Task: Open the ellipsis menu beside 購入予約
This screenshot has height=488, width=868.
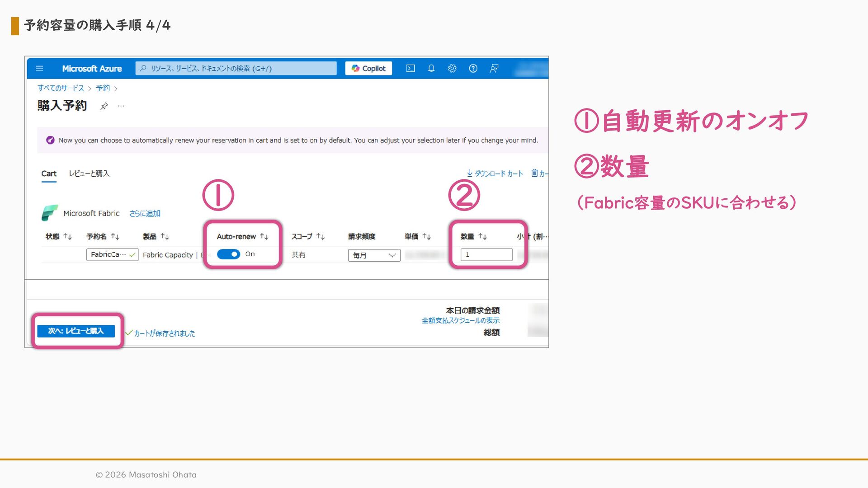Action: [121, 106]
